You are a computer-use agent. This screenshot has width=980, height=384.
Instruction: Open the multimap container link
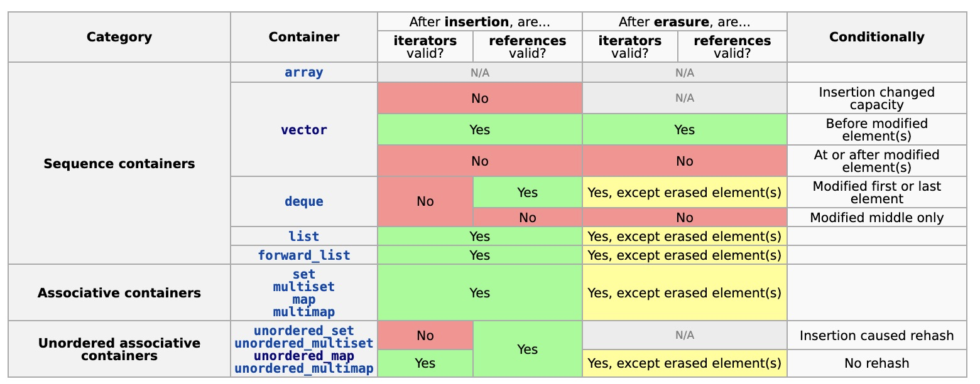pyautogui.click(x=304, y=312)
